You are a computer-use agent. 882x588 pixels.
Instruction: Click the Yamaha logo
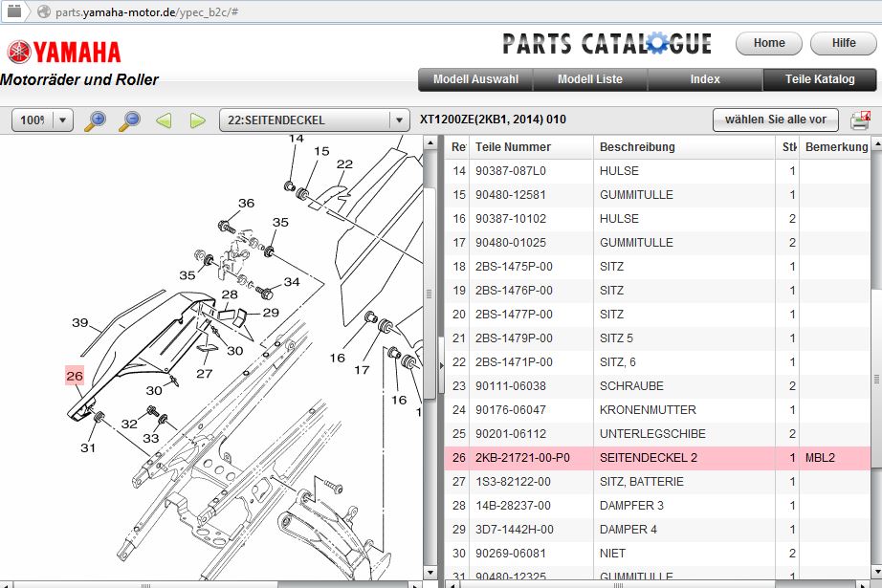pos(65,52)
